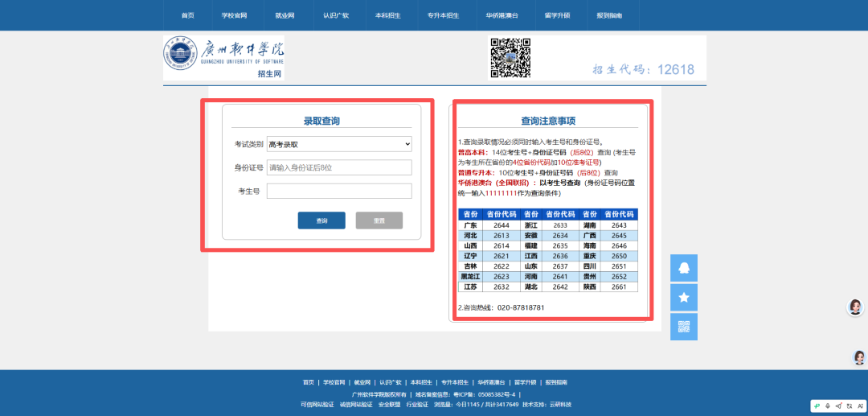Show the QR code floating button
Image resolution: width=868 pixels, height=416 pixels.
tap(684, 327)
